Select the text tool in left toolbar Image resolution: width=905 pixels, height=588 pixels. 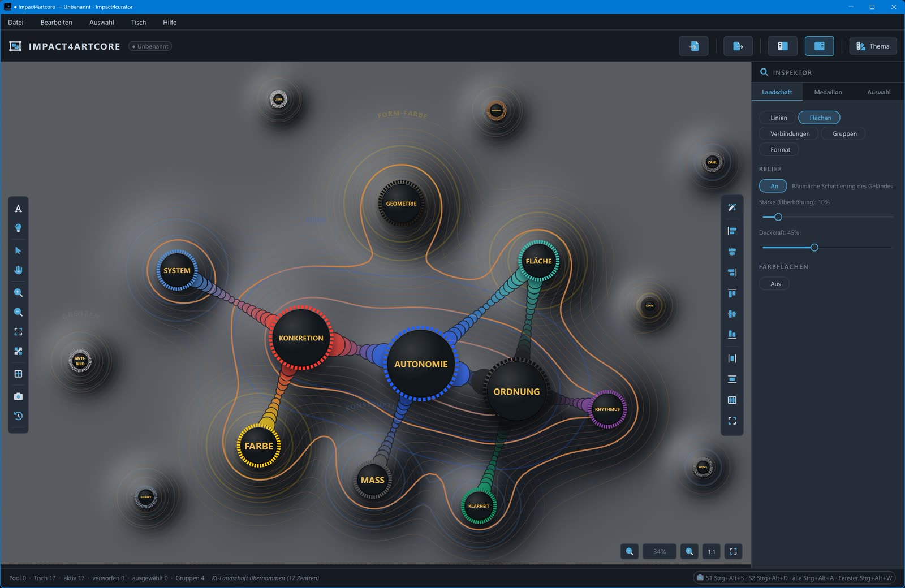(x=18, y=209)
